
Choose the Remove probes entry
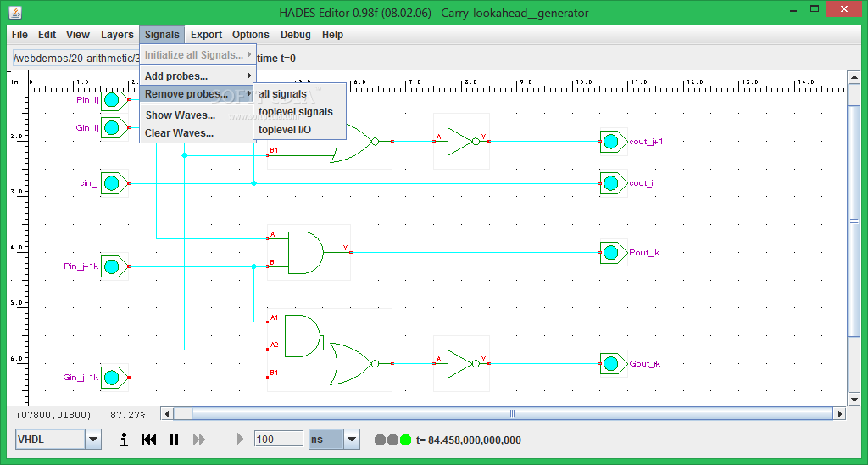198,93
